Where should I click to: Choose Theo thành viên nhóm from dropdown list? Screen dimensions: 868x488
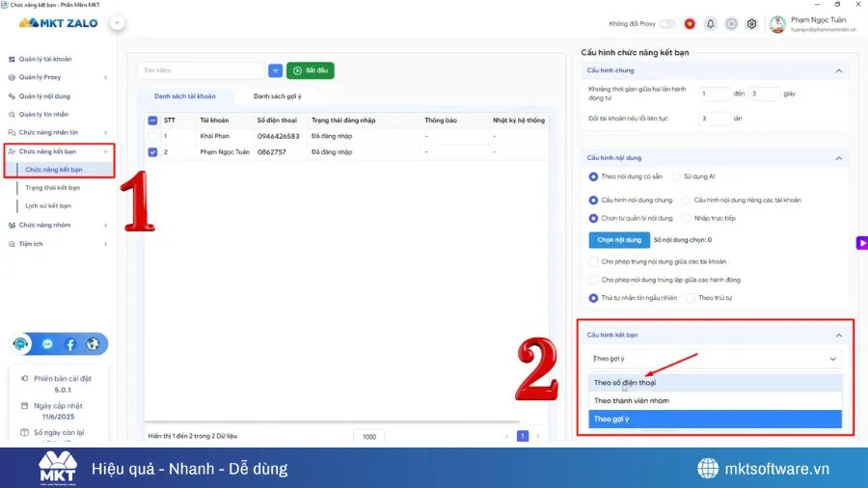point(715,401)
